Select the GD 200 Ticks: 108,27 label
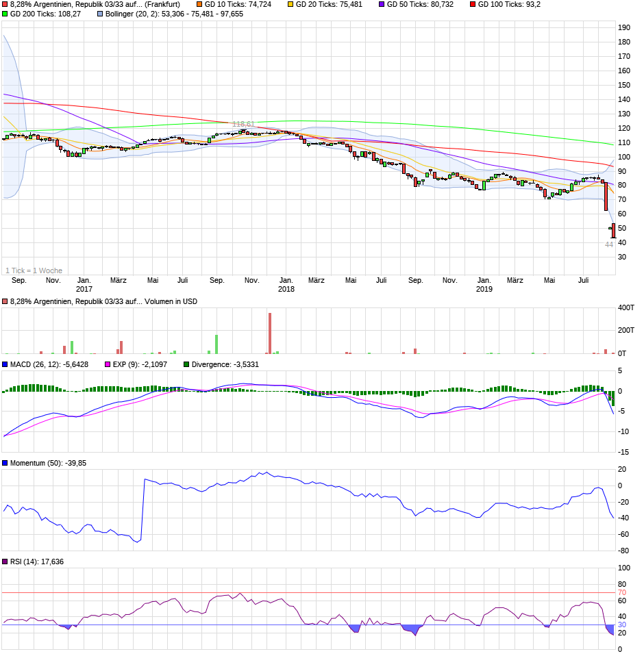Screen dimensions: 644x656 click(x=45, y=14)
